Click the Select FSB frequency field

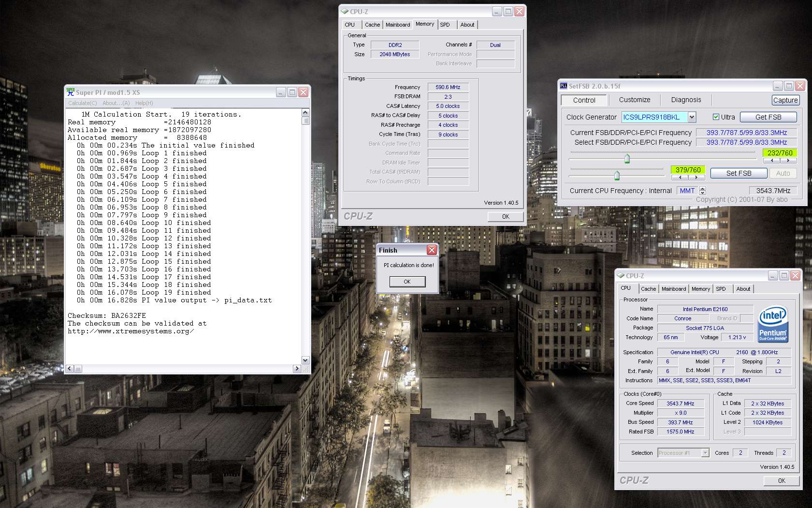pyautogui.click(x=746, y=142)
